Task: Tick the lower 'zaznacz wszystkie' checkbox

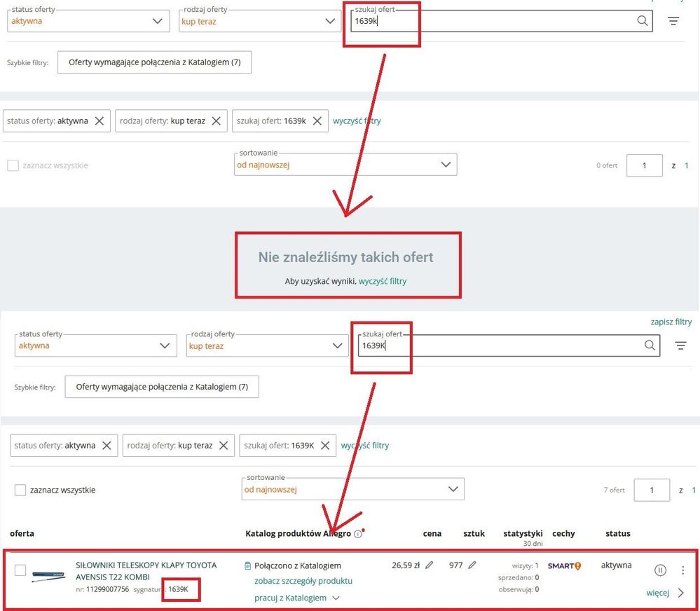Action: (x=20, y=490)
